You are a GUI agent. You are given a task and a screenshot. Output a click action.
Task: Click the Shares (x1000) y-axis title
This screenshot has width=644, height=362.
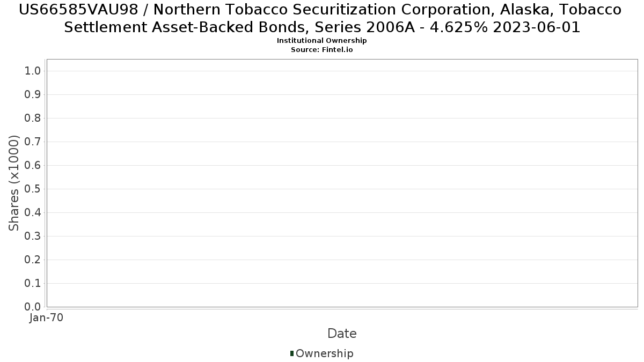(14, 183)
